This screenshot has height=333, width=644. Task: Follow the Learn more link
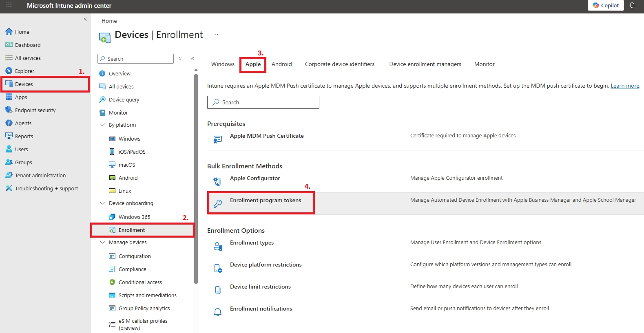tap(625, 86)
